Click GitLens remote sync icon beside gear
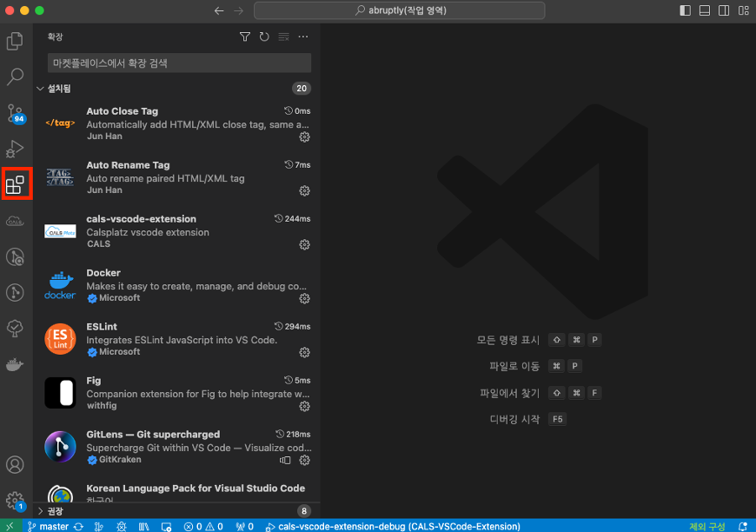 click(x=285, y=461)
